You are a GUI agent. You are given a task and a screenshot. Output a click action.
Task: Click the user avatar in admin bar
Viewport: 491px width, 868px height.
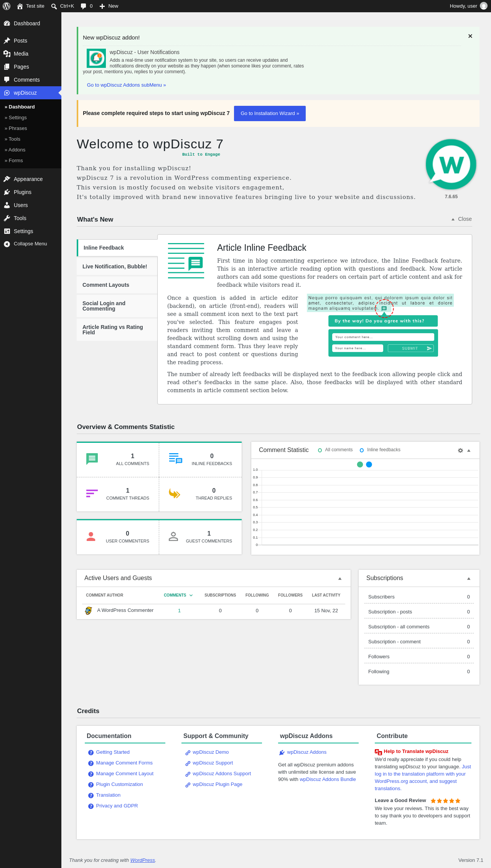pyautogui.click(x=484, y=6)
